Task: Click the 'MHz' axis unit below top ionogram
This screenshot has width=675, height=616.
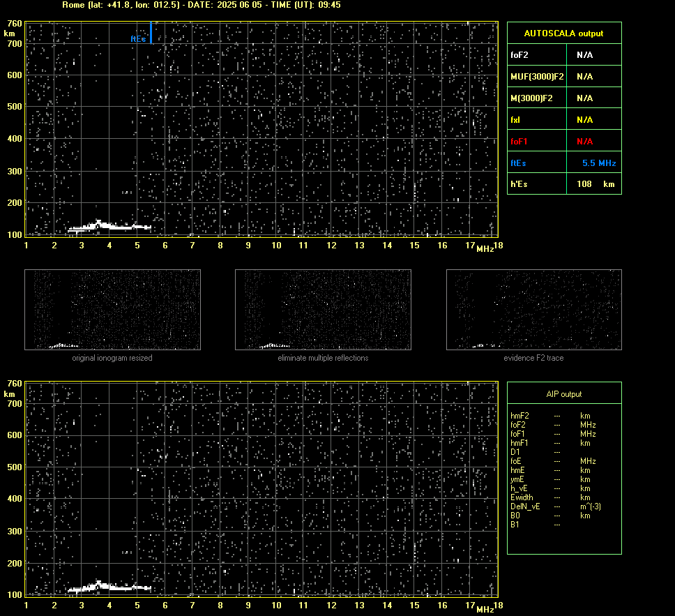Action: click(x=485, y=248)
